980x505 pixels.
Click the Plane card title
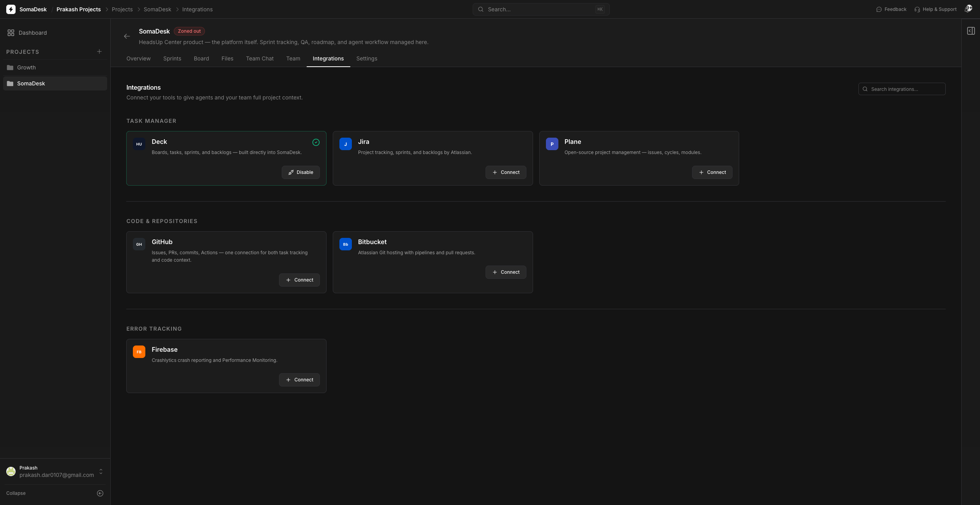click(x=573, y=142)
